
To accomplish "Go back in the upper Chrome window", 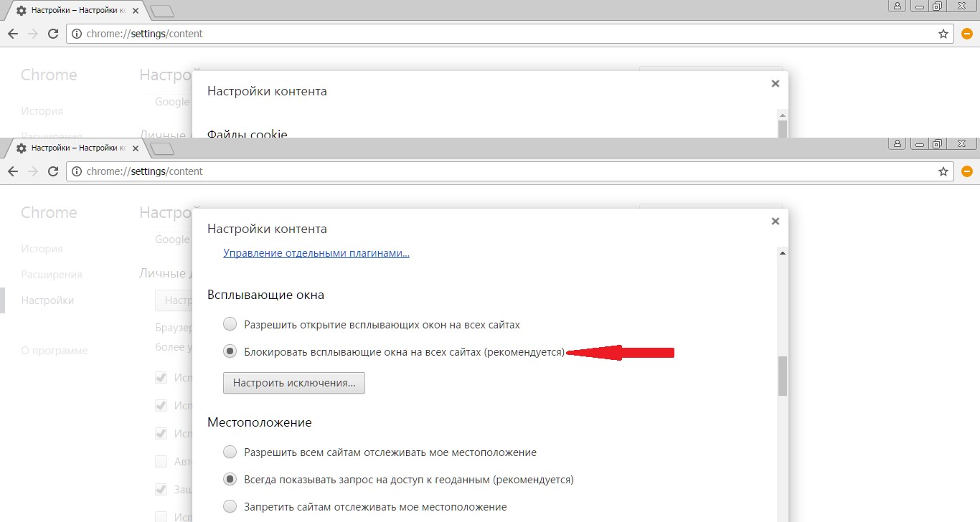I will click(x=13, y=34).
